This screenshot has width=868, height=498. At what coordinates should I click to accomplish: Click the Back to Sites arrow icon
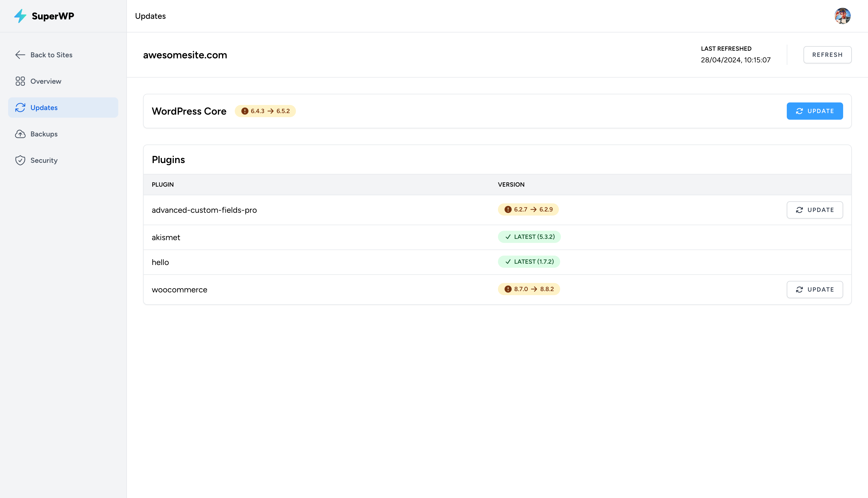20,55
